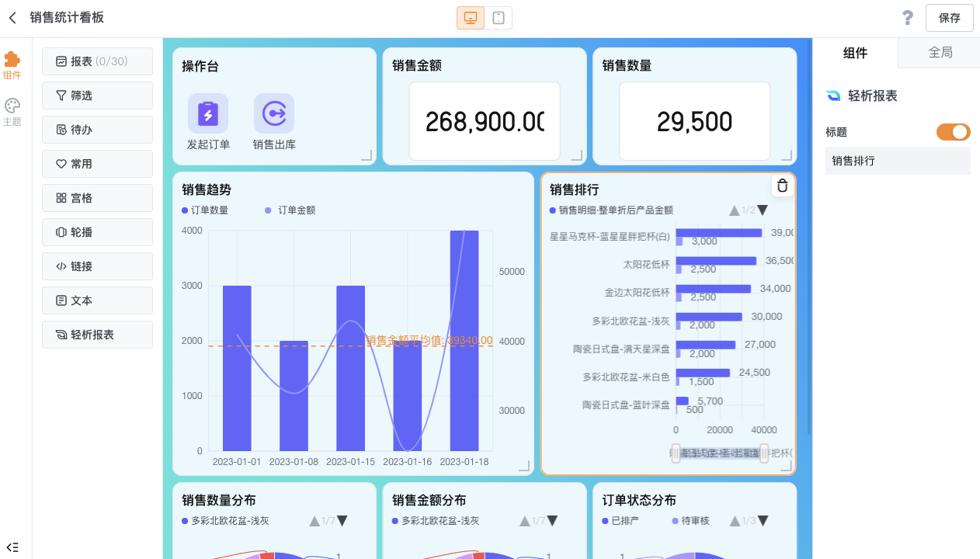980x559 pixels.
Task: Click the 2023-01-01 bar in 销售趋势
Action: (237, 368)
